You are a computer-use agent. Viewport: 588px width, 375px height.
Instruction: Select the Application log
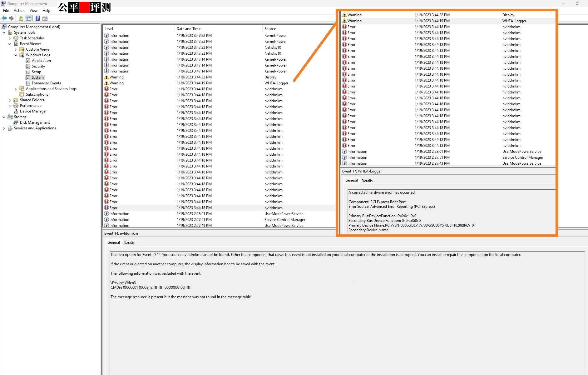pyautogui.click(x=41, y=61)
